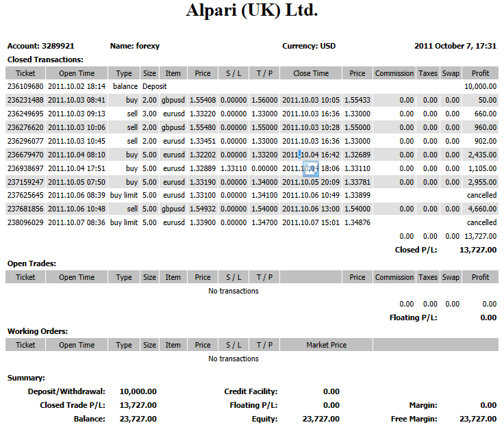Click open time 2011.10.03 08:41

click(x=77, y=100)
